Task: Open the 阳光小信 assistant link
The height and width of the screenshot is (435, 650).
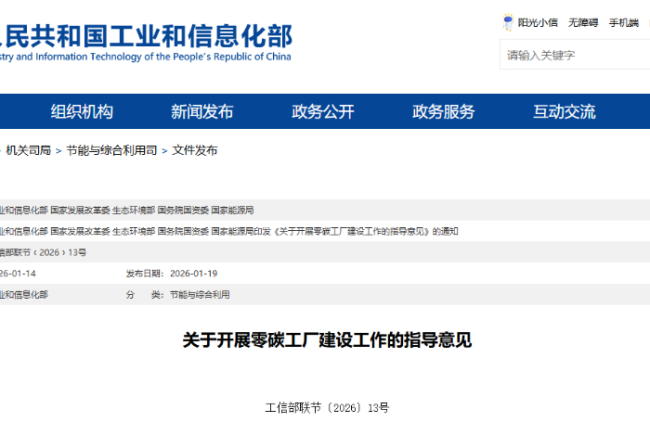Action: click(537, 23)
